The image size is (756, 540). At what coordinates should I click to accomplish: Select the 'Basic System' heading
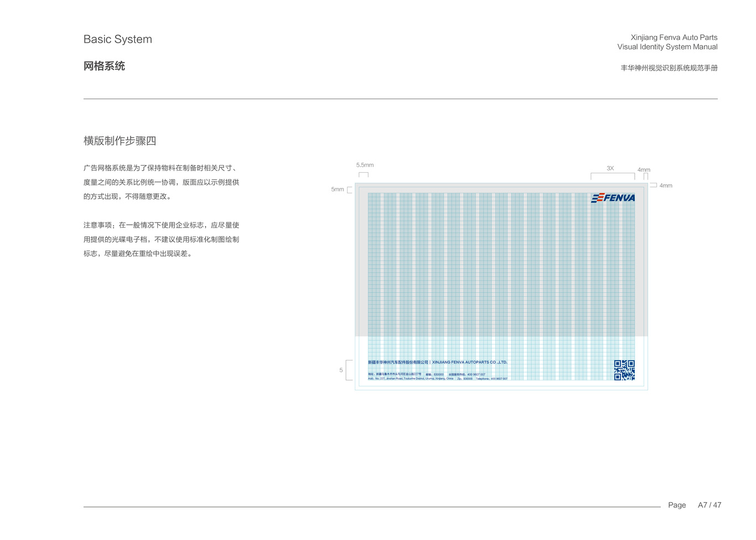click(118, 39)
